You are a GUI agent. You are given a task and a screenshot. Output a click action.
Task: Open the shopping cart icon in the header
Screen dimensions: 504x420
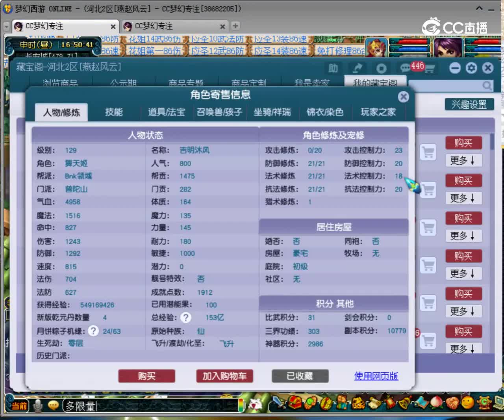430,69
